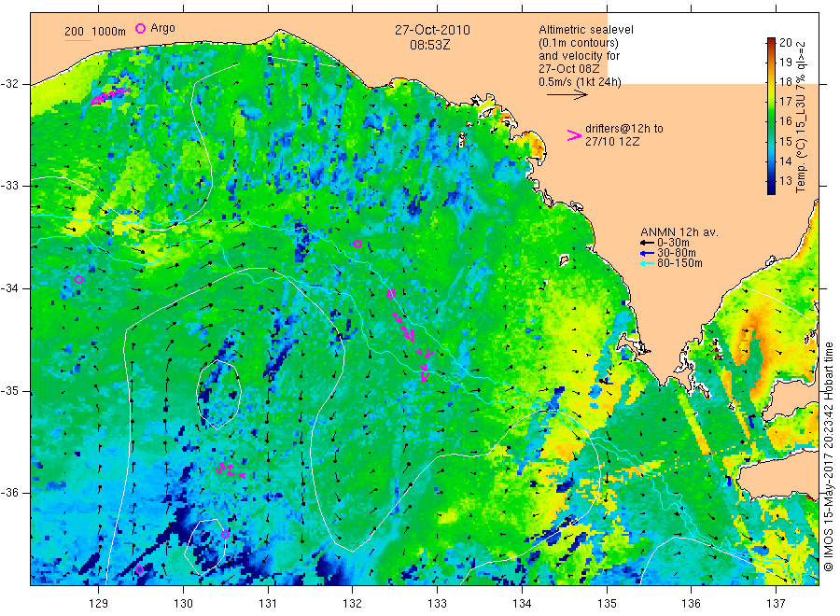Click the magenta Argo circle in the legend
Viewport: 840px width, 616px height.
140,28
